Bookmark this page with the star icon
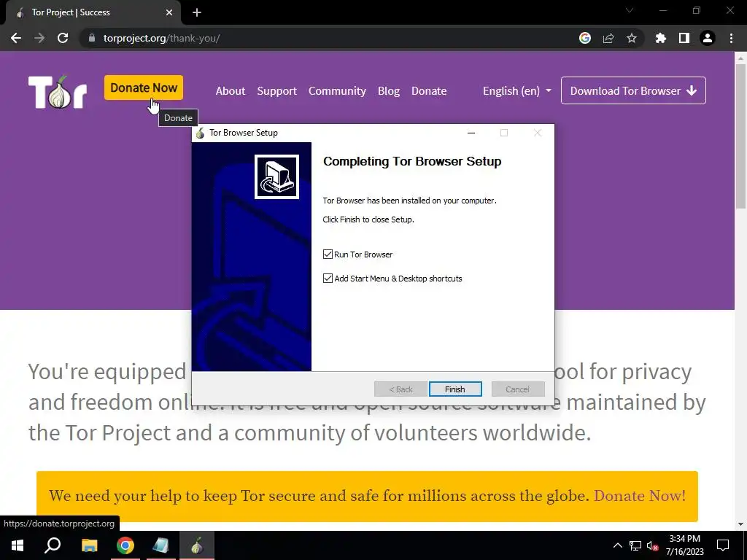 (x=632, y=38)
